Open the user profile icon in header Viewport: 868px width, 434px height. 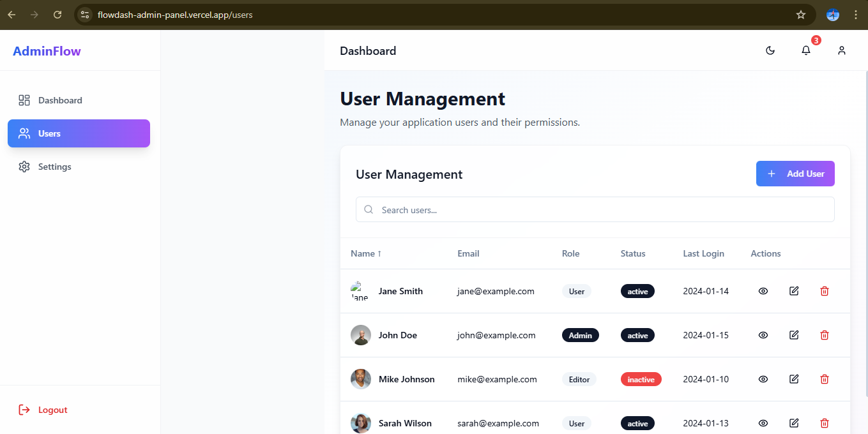click(x=842, y=50)
